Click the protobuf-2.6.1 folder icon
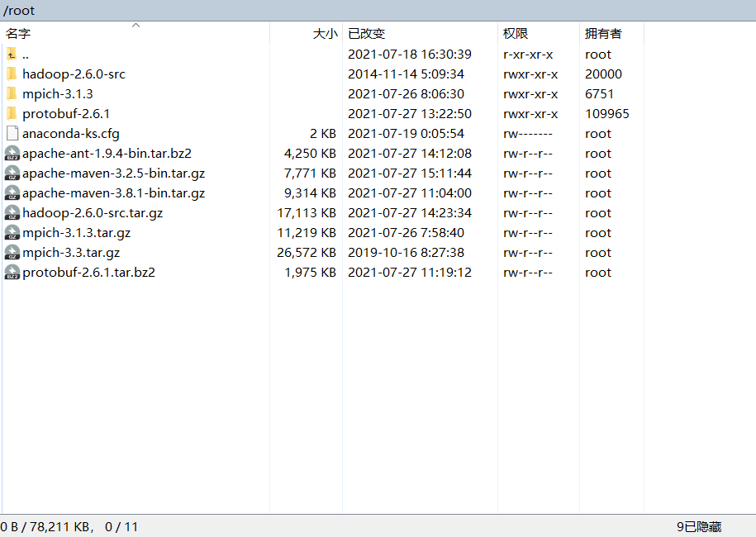 pyautogui.click(x=12, y=114)
